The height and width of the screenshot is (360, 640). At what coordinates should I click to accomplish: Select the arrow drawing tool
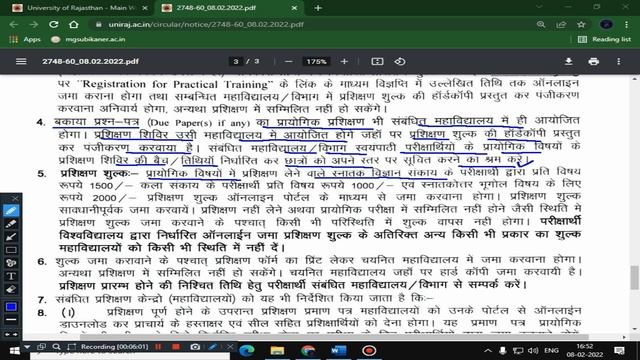tap(11, 237)
